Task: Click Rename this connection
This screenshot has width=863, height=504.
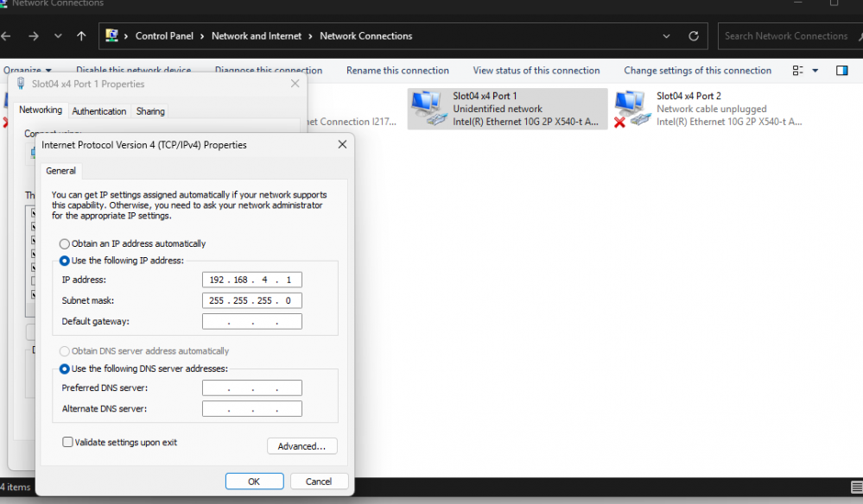Action: (x=397, y=71)
